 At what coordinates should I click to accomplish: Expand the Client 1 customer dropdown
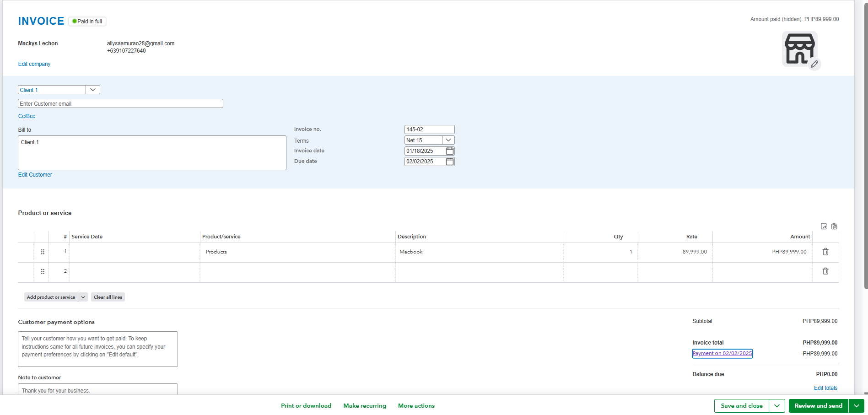pyautogui.click(x=93, y=90)
